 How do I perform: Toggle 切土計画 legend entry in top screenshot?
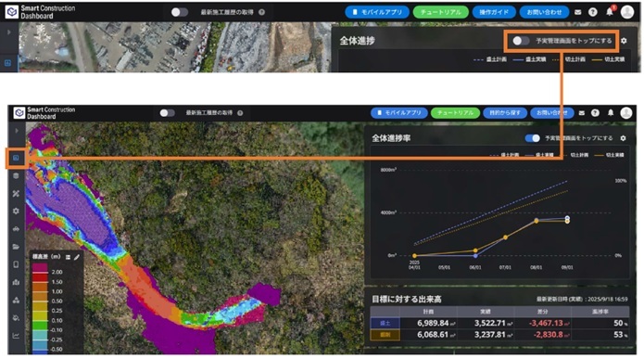pyautogui.click(x=569, y=59)
